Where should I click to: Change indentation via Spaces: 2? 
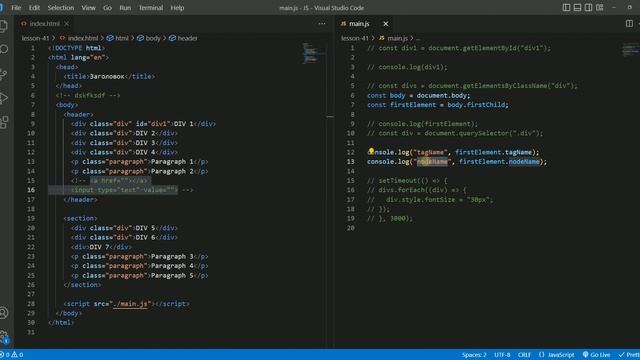point(474,355)
